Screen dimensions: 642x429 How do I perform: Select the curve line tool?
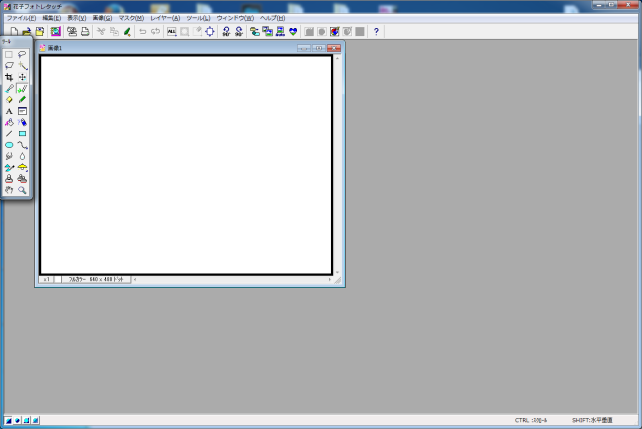22,145
